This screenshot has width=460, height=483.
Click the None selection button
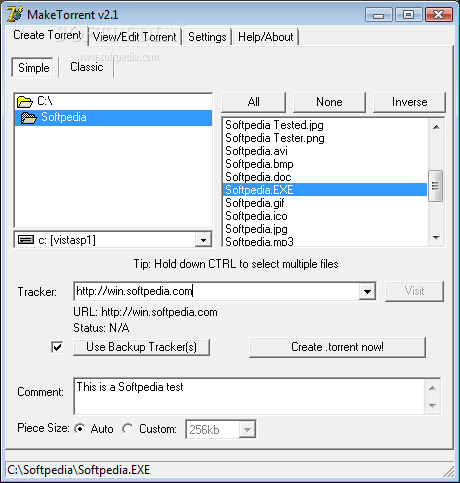329,102
